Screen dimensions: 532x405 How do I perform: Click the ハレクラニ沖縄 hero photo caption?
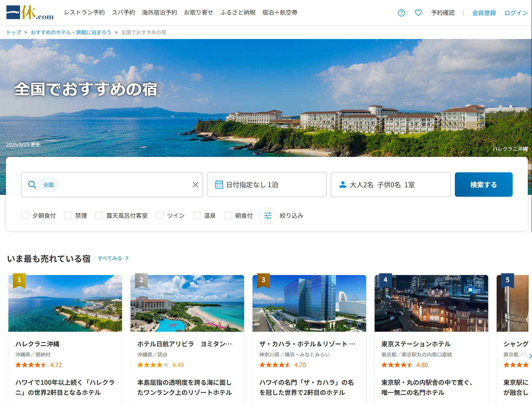tap(510, 149)
